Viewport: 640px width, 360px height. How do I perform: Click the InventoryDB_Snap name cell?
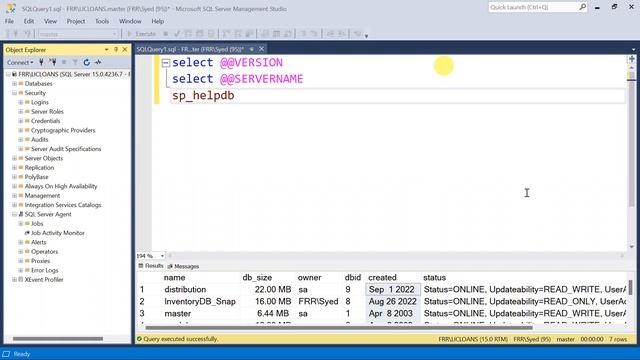coord(200,302)
